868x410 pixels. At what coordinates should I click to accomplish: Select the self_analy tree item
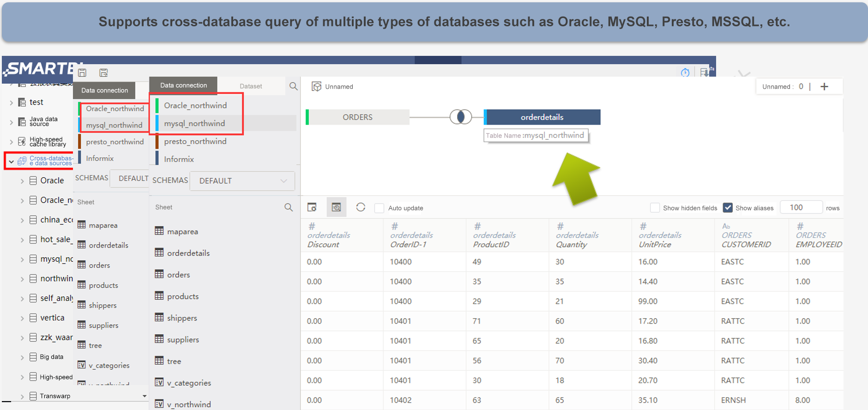pyautogui.click(x=56, y=298)
